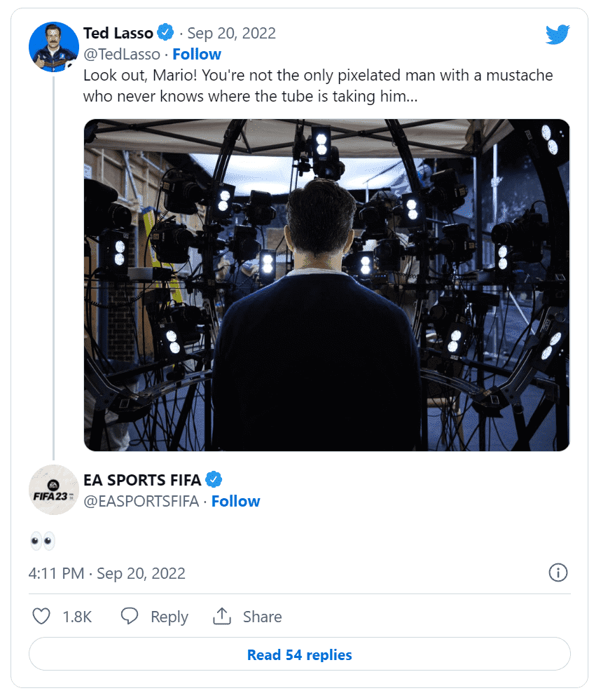Viewport: 601px width, 700px height.
Task: Click the share upload arrow icon
Action: point(222,616)
